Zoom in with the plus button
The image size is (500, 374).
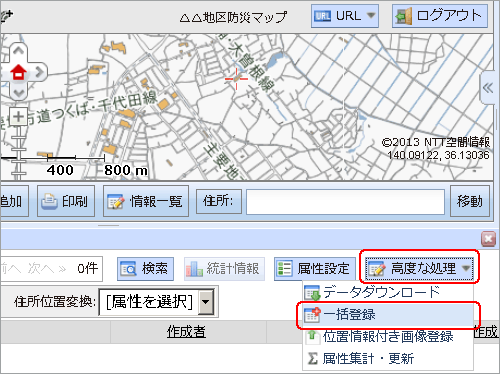pos(18,117)
